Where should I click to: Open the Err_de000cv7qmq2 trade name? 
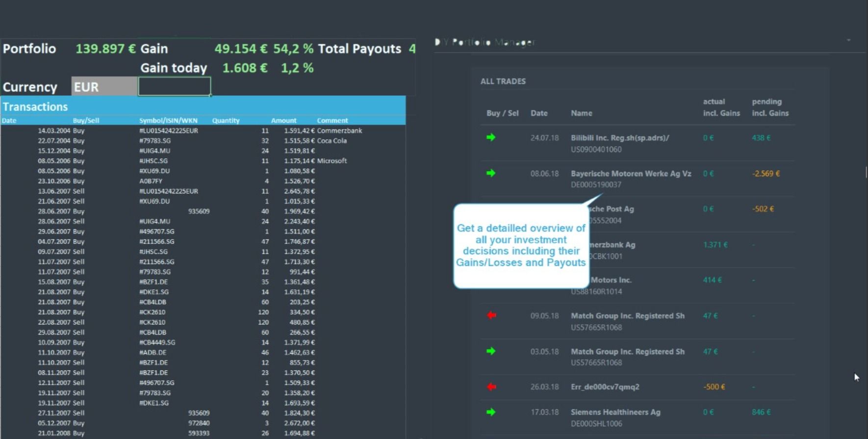605,387
